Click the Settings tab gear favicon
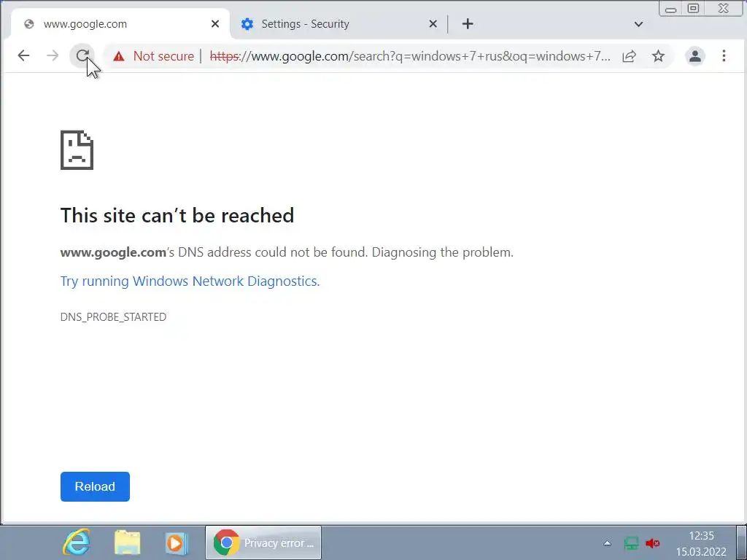Viewport: 747px width, 560px height. (247, 24)
